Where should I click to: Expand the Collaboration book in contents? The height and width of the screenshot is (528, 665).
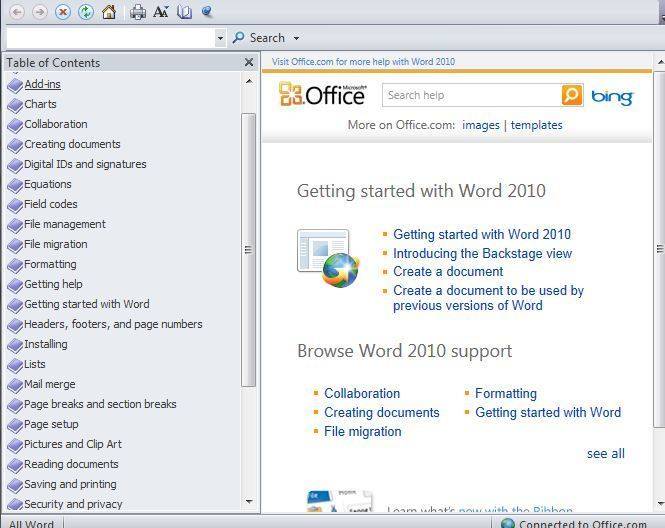56,124
